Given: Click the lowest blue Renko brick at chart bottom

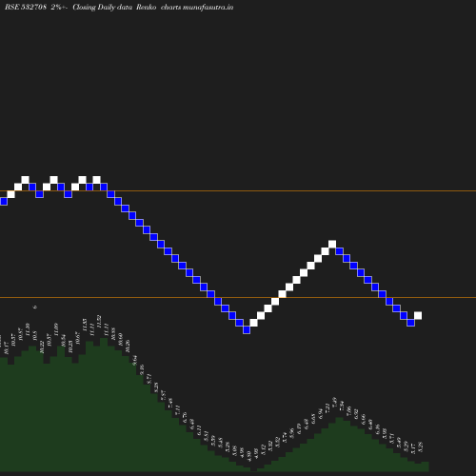Looking at the screenshot, I should 247,330.
